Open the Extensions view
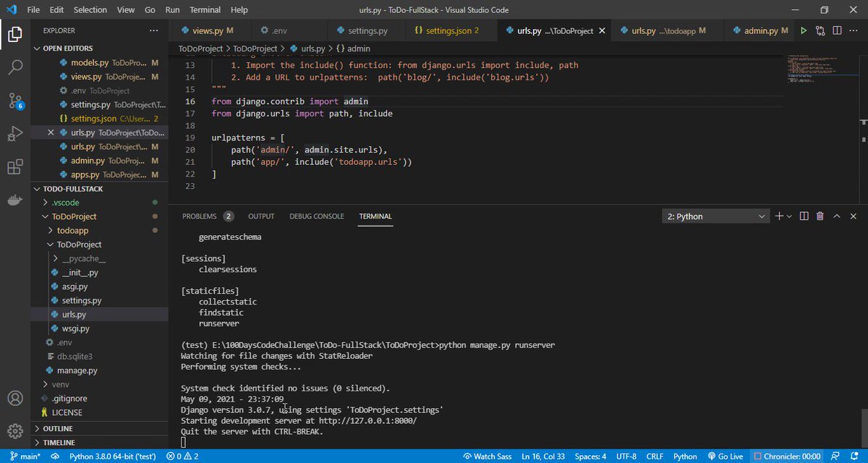868x463 pixels. tap(14, 167)
